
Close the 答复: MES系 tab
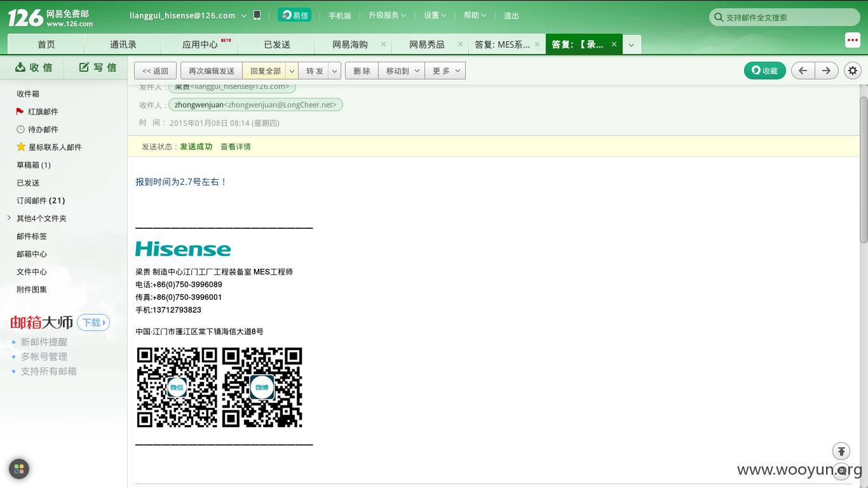[537, 44]
